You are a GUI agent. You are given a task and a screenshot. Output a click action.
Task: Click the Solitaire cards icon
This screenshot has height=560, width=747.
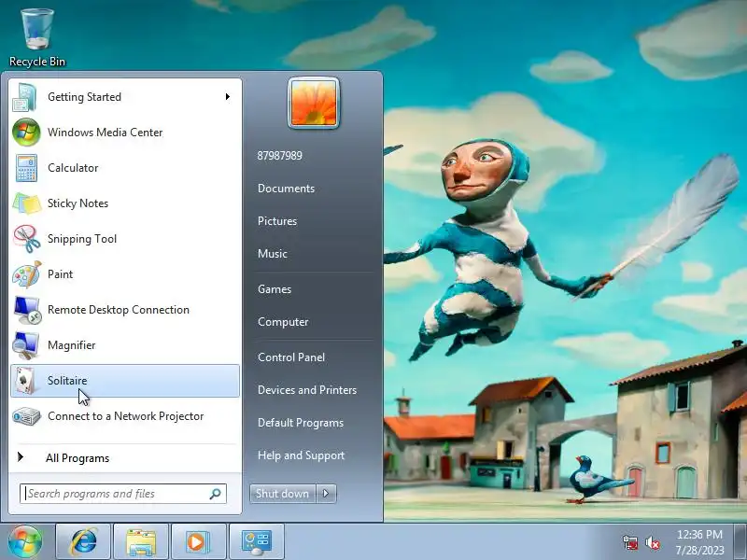[x=25, y=381]
